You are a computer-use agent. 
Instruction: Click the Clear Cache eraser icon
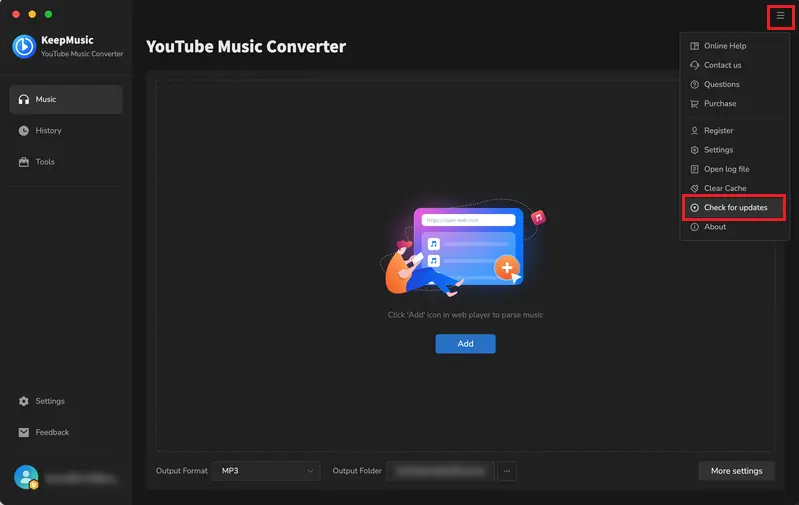click(694, 188)
